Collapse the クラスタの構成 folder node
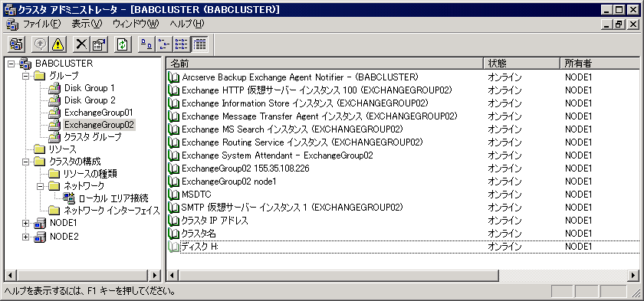This screenshot has height=301, width=644. click(26, 162)
